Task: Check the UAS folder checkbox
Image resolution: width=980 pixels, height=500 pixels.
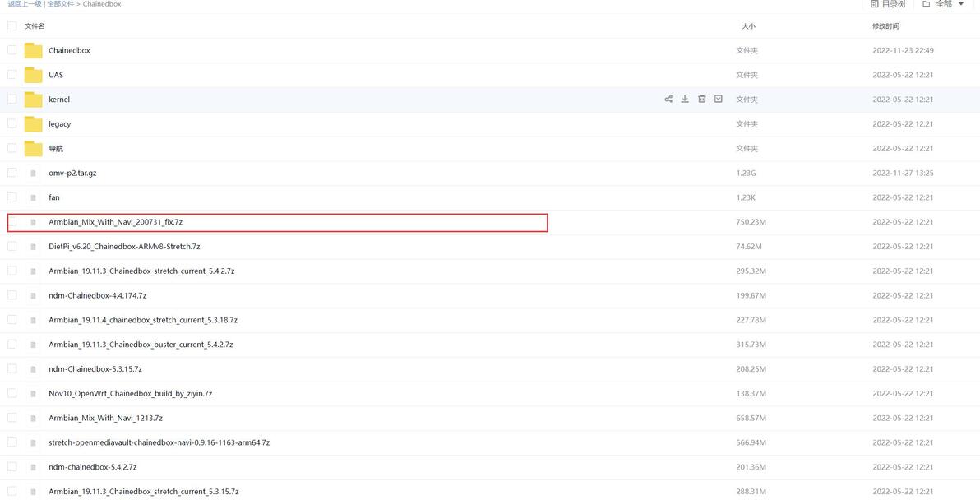Action: point(12,74)
